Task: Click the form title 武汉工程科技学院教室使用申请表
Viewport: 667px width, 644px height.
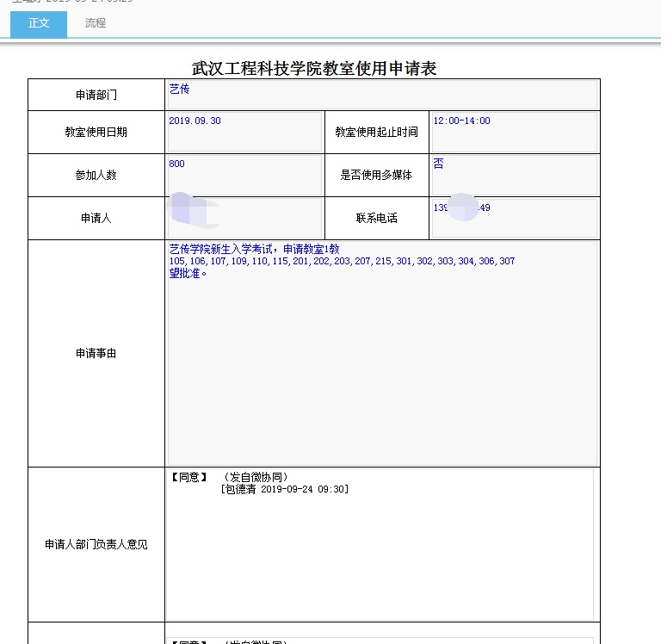Action: coord(314,69)
